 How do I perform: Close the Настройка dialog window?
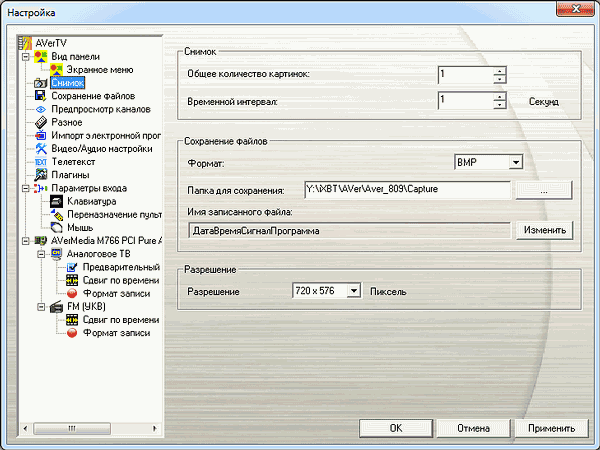click(576, 8)
